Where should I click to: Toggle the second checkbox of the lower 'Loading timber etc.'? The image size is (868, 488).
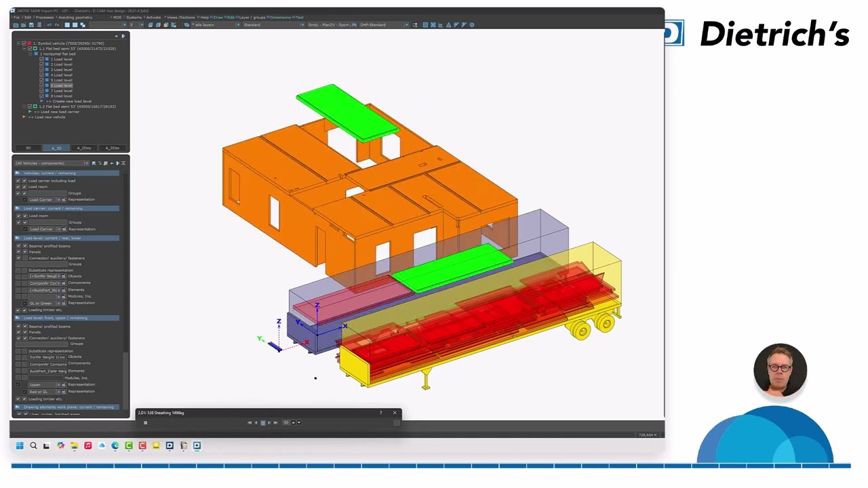pos(24,399)
